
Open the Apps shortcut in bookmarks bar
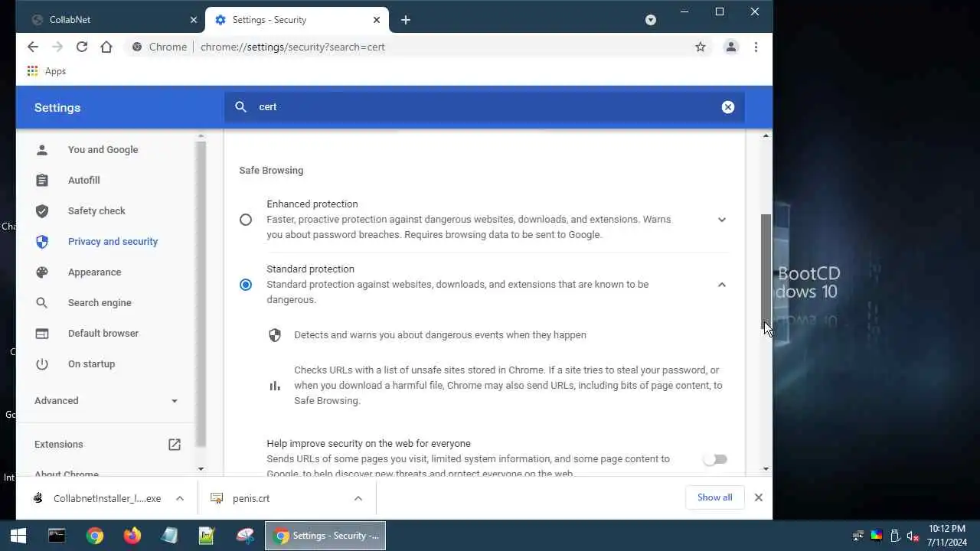[x=47, y=71]
